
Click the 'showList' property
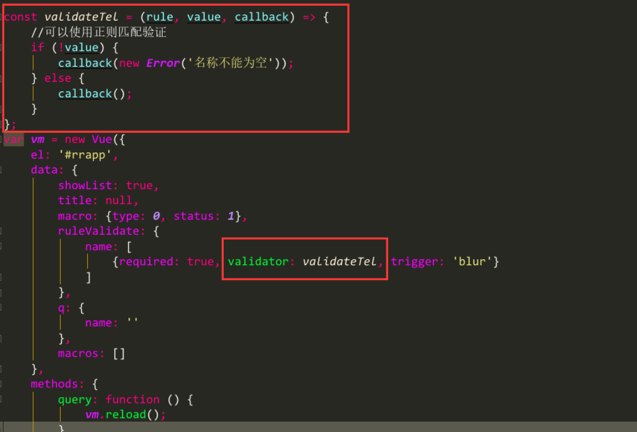coord(85,185)
